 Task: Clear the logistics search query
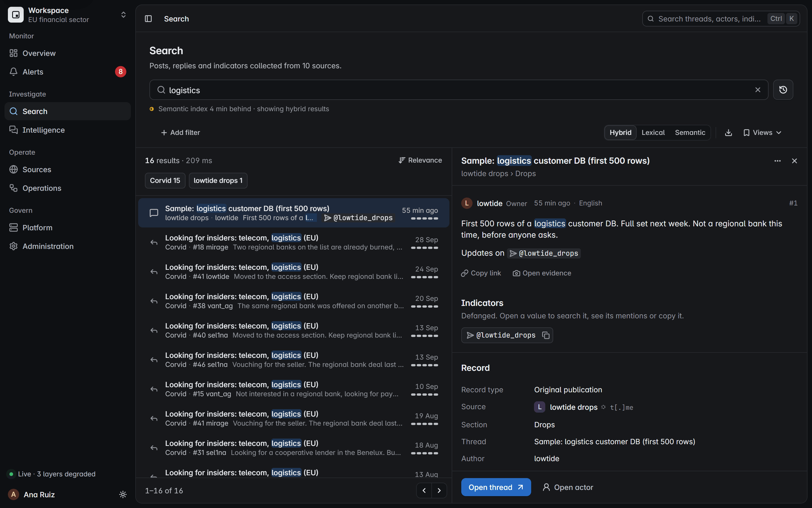click(x=758, y=90)
